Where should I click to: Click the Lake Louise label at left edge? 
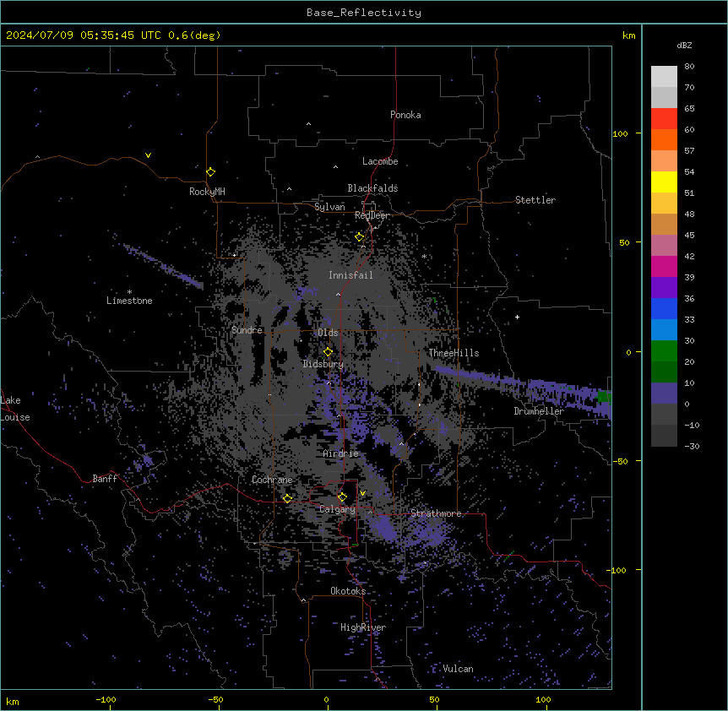[15, 409]
